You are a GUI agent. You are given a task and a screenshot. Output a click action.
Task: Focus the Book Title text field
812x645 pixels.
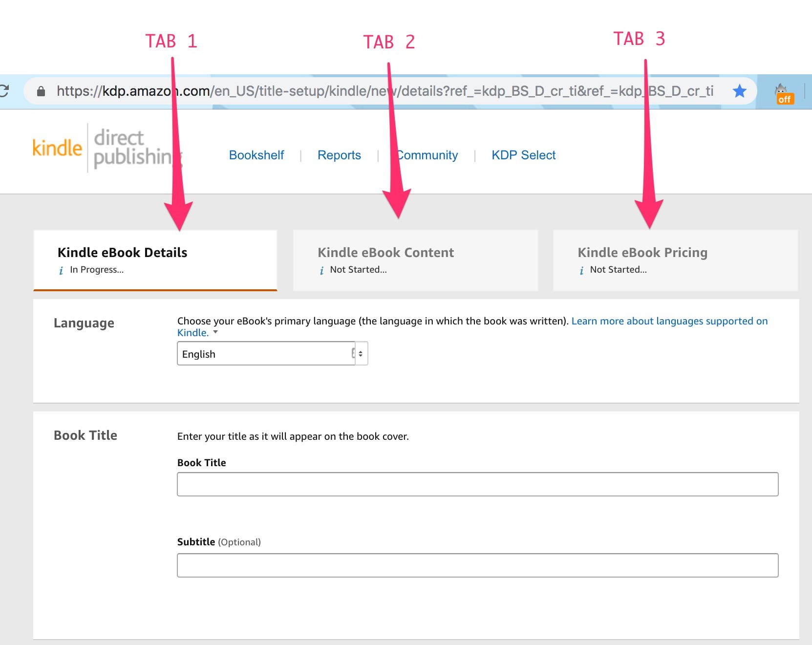[477, 484]
